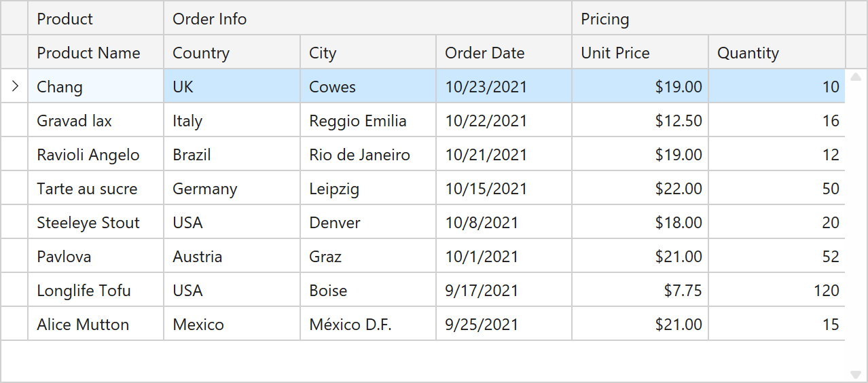This screenshot has height=383, width=868.
Task: Sort by Product Name column header
Action: click(x=96, y=53)
